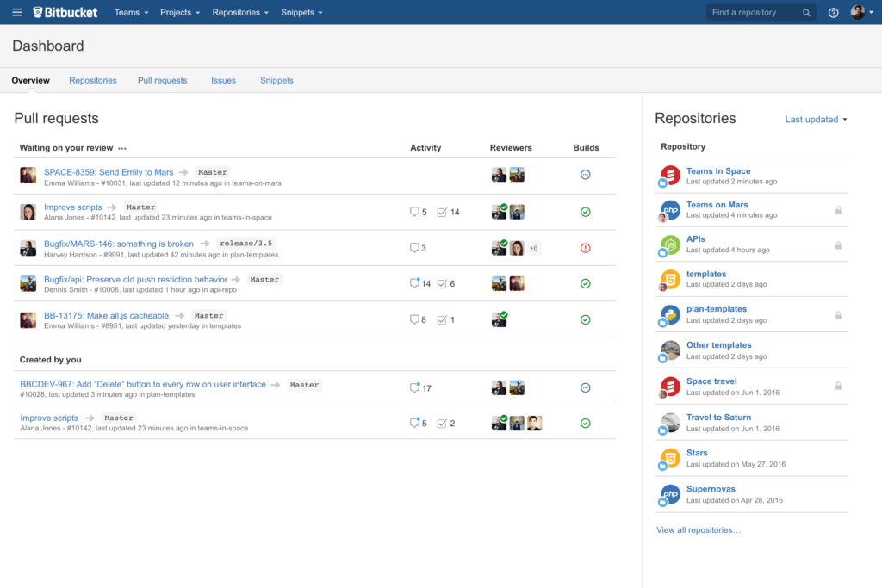The width and height of the screenshot is (882, 588).
Task: Click View all repositories link
Action: [x=698, y=530]
